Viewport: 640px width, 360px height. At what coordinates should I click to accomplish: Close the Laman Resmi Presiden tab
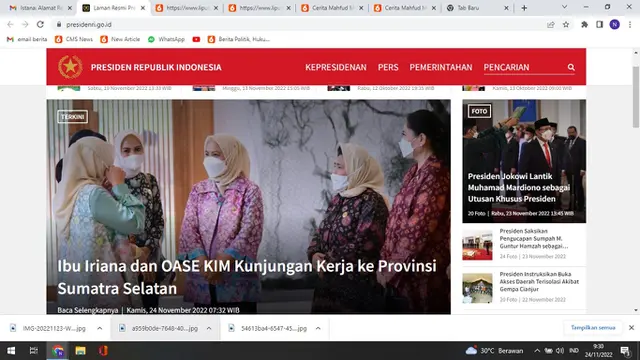point(142,8)
